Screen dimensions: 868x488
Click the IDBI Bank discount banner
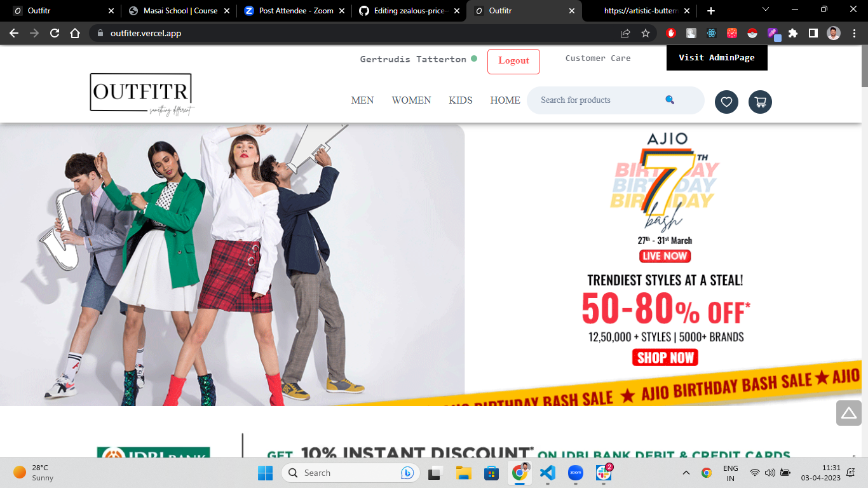pyautogui.click(x=443, y=445)
